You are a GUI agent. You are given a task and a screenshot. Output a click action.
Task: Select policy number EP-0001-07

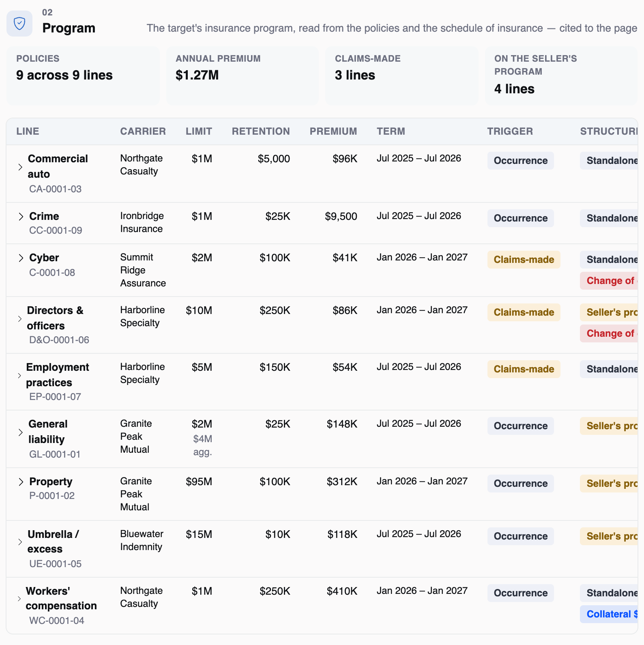tap(55, 397)
